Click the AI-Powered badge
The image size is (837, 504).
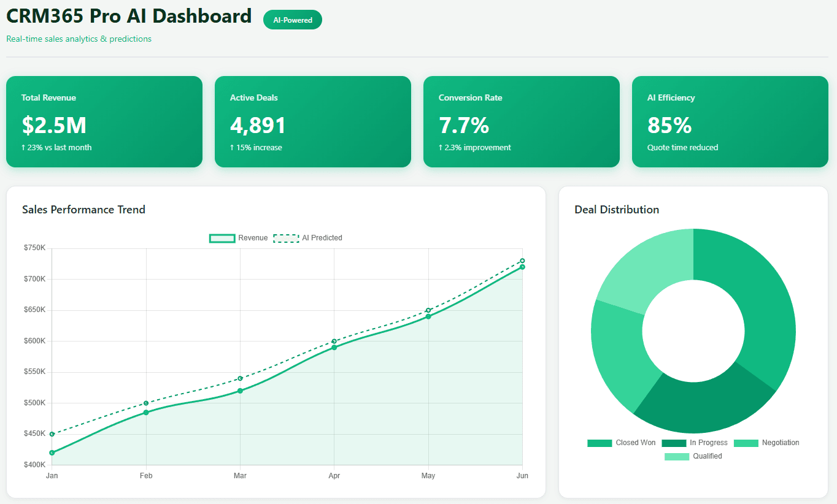(292, 20)
